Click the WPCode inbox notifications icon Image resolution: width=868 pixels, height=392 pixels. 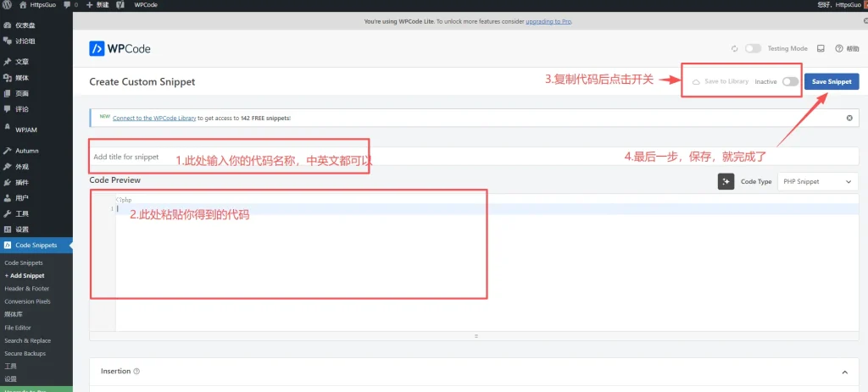click(x=820, y=49)
